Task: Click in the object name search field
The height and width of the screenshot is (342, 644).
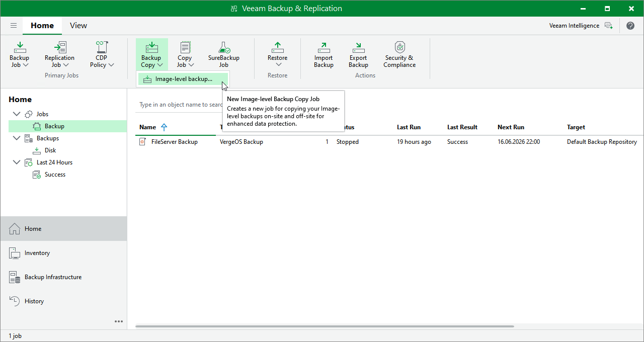Action: click(181, 105)
